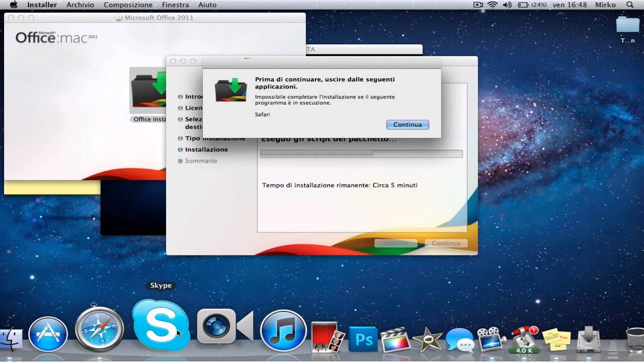Open the Installer menu

coord(42,5)
